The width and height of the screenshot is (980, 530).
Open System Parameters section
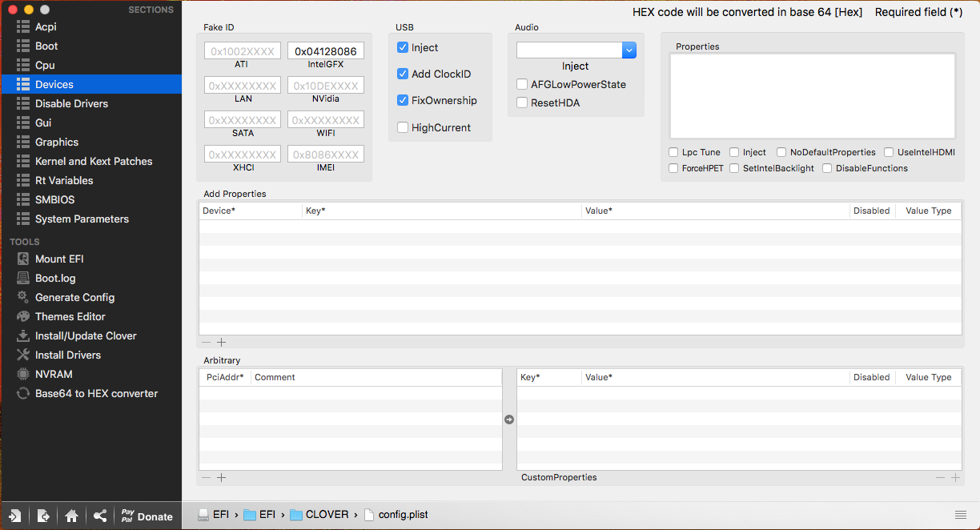pos(90,219)
